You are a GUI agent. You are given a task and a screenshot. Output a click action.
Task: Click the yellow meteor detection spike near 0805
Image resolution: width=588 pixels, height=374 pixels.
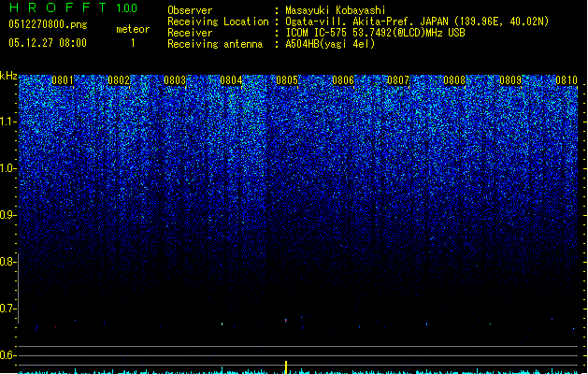(x=286, y=367)
